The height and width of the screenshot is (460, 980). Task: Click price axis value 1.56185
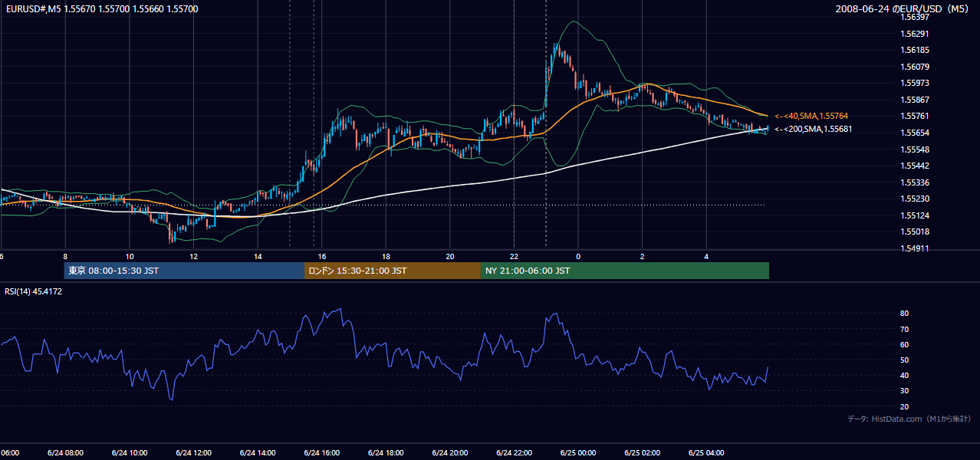916,50
